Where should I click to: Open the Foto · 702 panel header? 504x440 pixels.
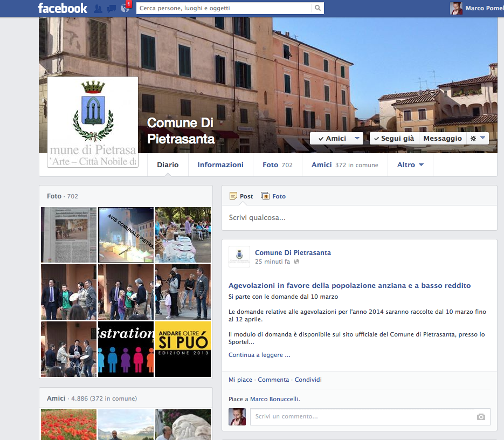63,196
